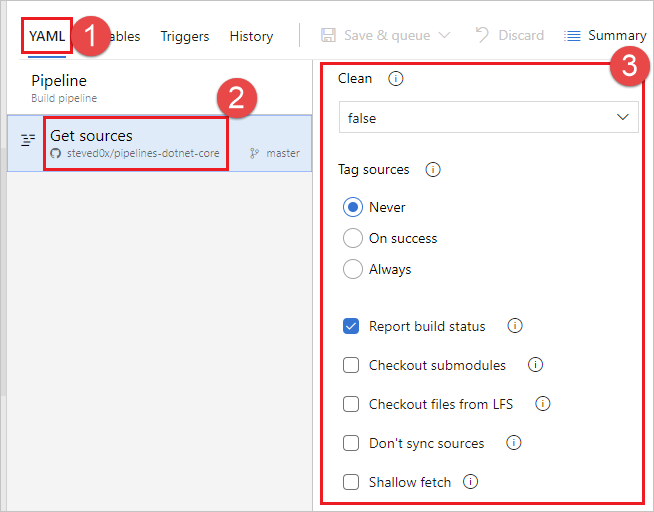The width and height of the screenshot is (654, 512).
Task: Click the Discard button
Action: pyautogui.click(x=510, y=36)
